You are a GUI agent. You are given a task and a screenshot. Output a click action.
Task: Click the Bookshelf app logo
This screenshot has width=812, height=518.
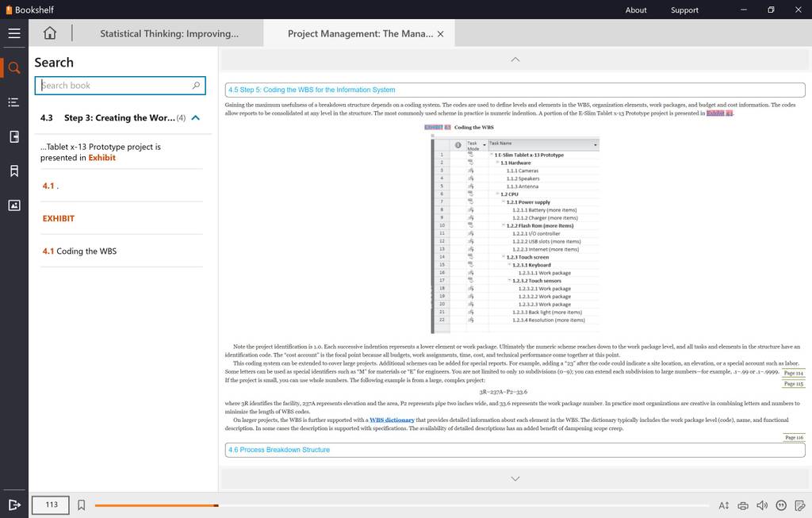click(29, 10)
